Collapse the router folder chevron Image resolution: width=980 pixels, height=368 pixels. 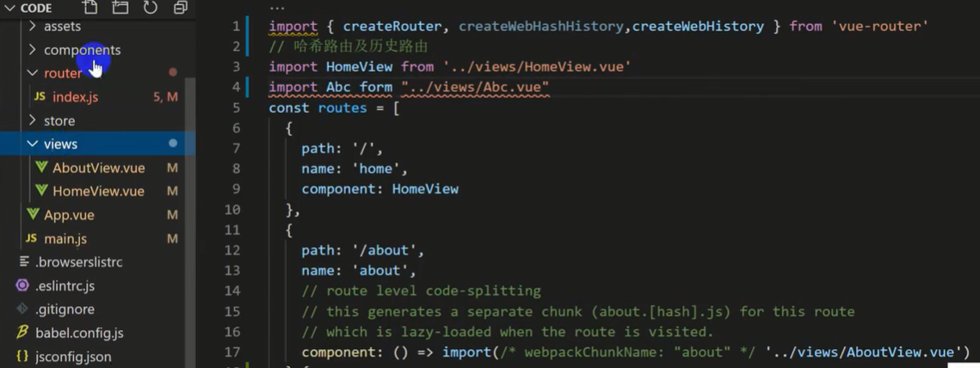pyautogui.click(x=33, y=73)
